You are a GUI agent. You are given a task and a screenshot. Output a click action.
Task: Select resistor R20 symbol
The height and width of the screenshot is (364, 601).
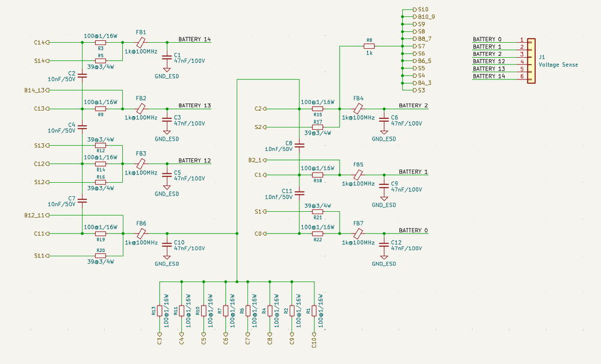[101, 256]
